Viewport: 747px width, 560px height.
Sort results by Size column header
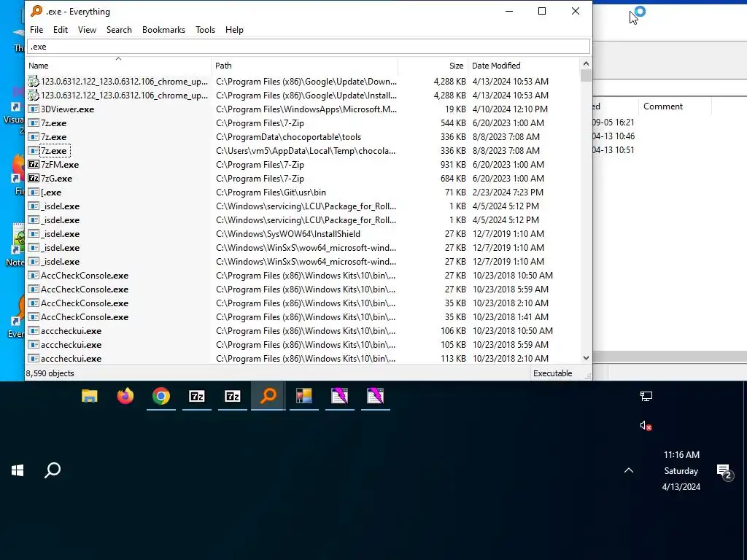point(433,66)
